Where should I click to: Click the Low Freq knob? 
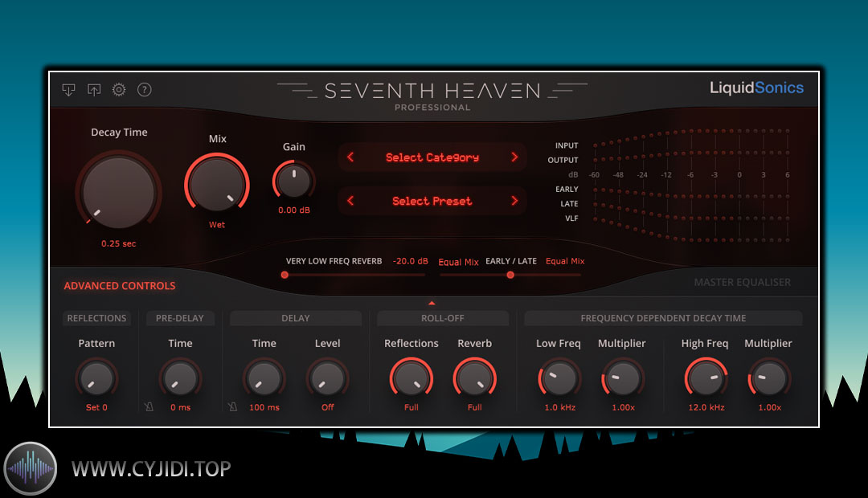[559, 378]
